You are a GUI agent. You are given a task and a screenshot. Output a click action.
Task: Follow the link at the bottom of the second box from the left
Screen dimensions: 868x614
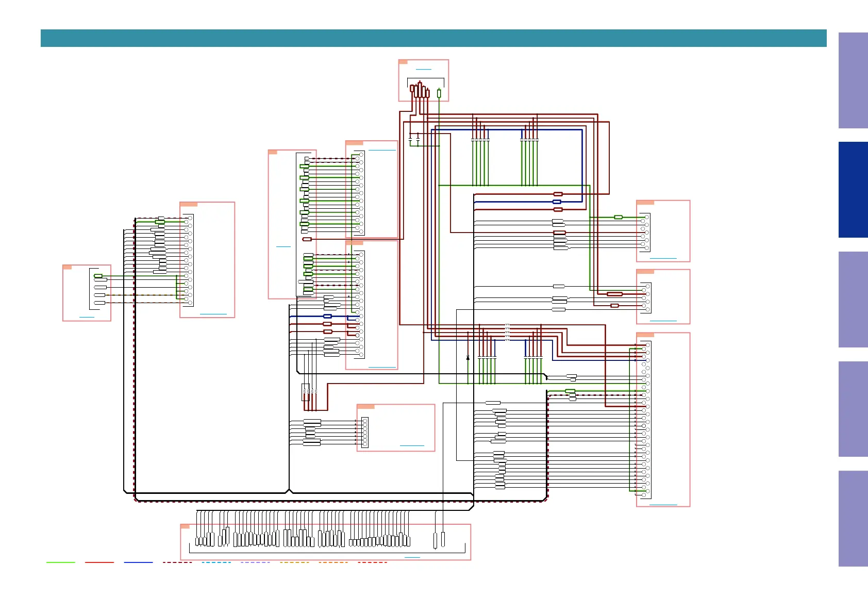[213, 314]
